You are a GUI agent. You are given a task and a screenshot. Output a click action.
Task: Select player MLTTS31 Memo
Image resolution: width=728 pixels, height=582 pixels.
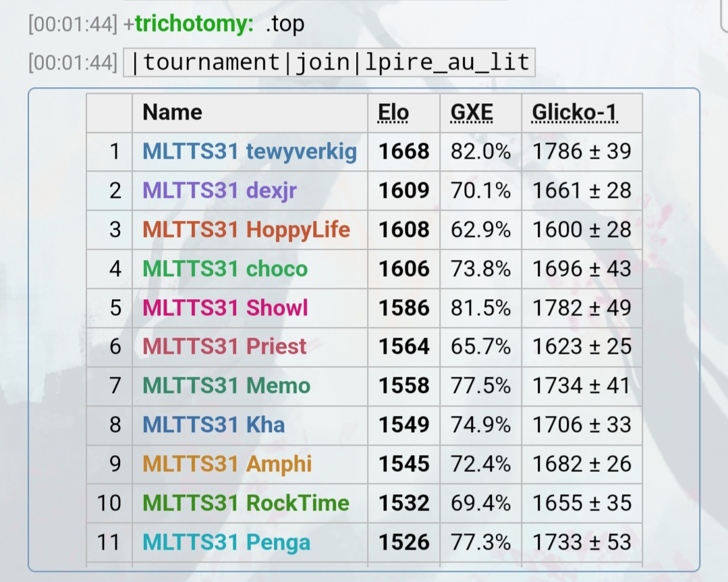(x=227, y=386)
